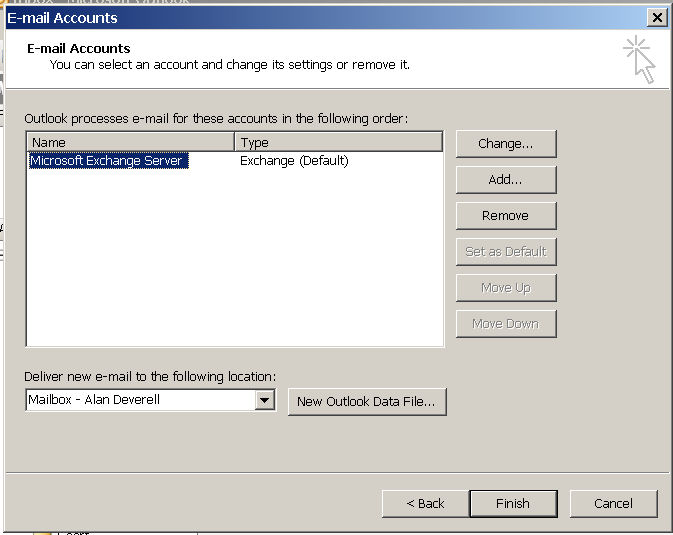
Task: Close the E-mail Accounts window
Action: click(x=657, y=18)
